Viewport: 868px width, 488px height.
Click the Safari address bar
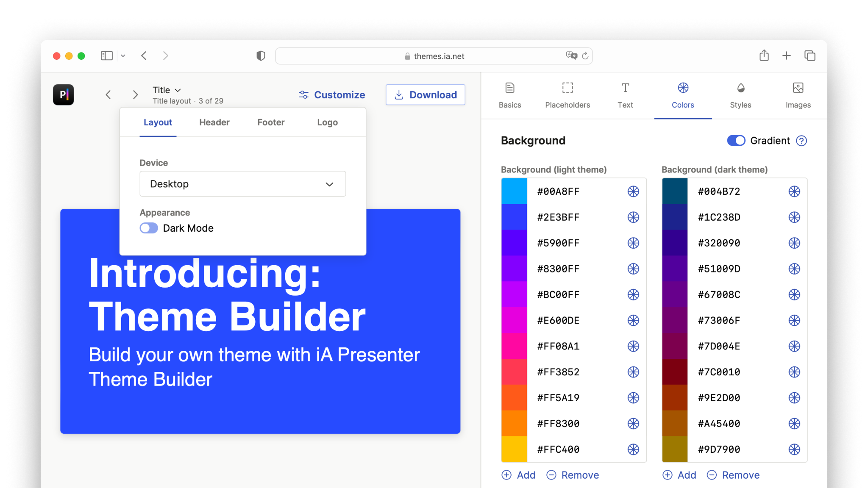click(434, 56)
